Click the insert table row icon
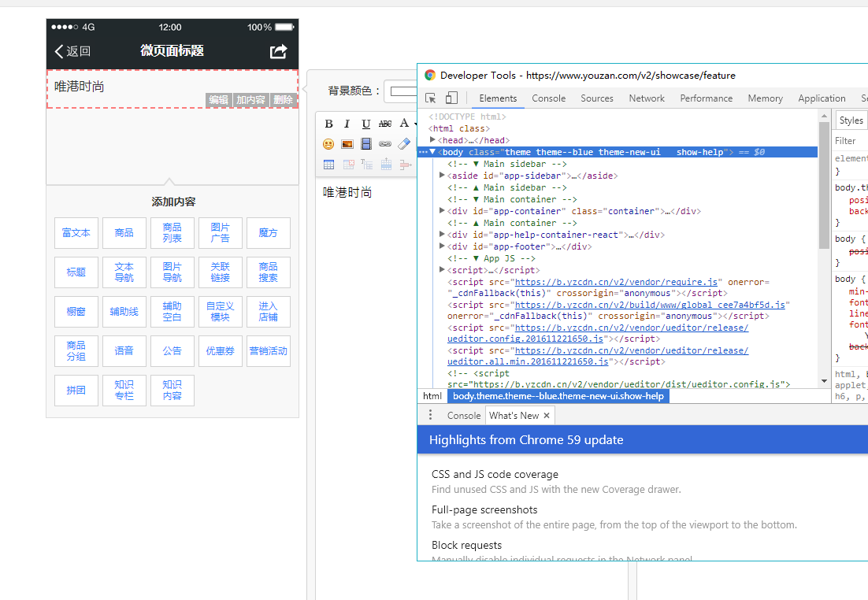Screen dimensions: 868x600 pos(386,165)
